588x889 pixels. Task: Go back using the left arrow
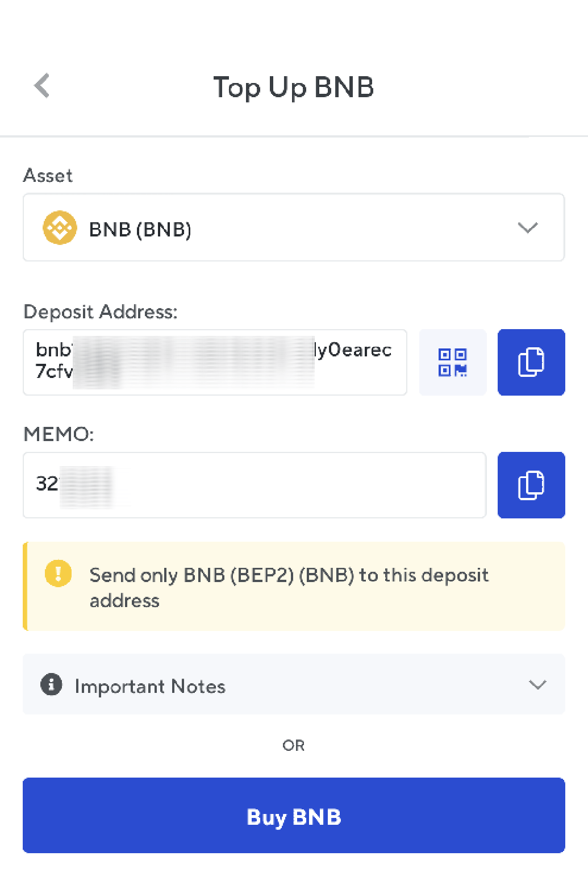coord(42,86)
